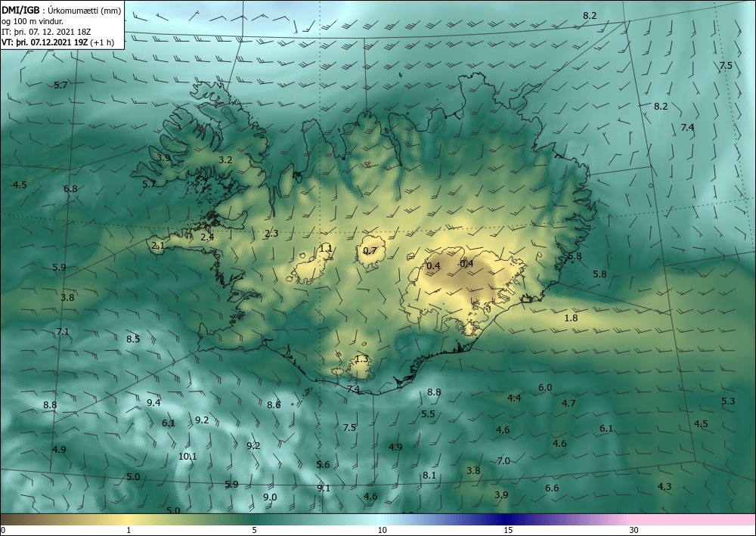Click the color scale tick label '1'
Screen dimensions: 756x536
[129, 530]
